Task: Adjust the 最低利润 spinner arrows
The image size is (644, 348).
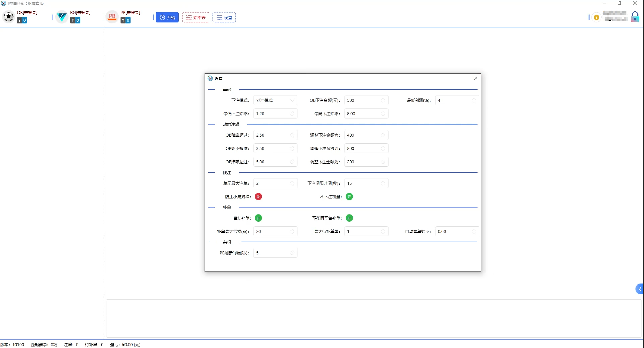Action: tap(474, 100)
